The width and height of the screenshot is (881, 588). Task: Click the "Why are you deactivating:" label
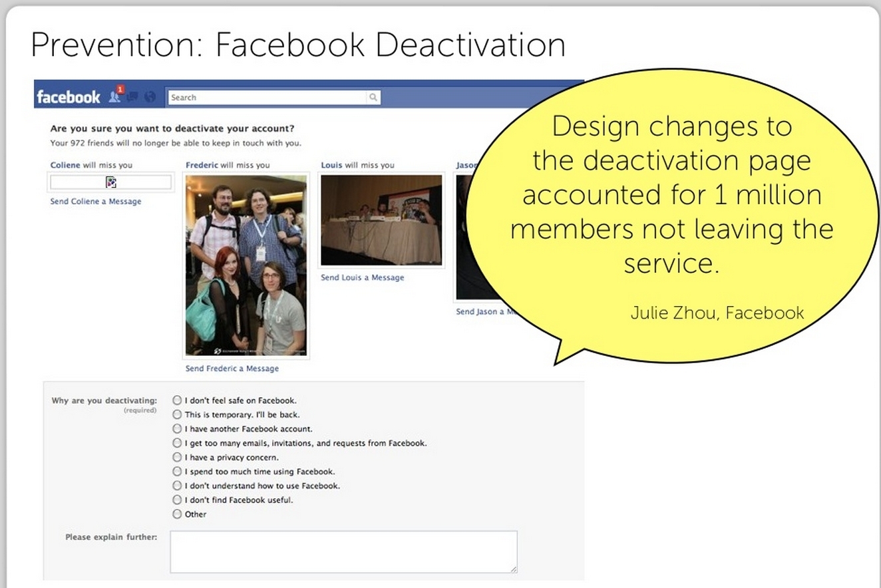pos(104,400)
